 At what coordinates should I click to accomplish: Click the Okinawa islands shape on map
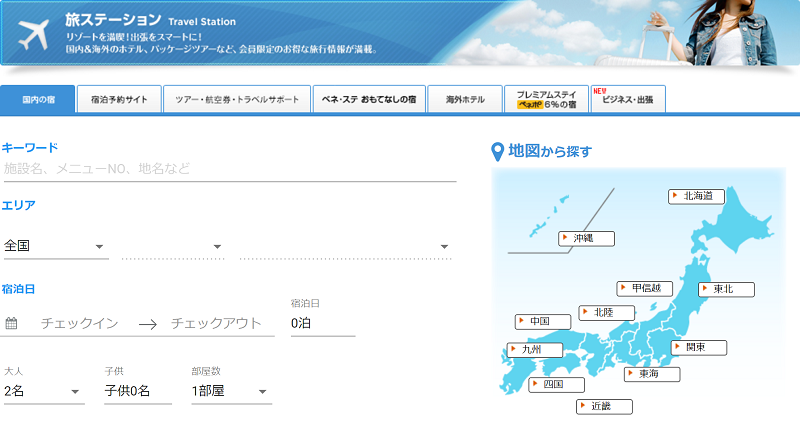click(x=548, y=217)
